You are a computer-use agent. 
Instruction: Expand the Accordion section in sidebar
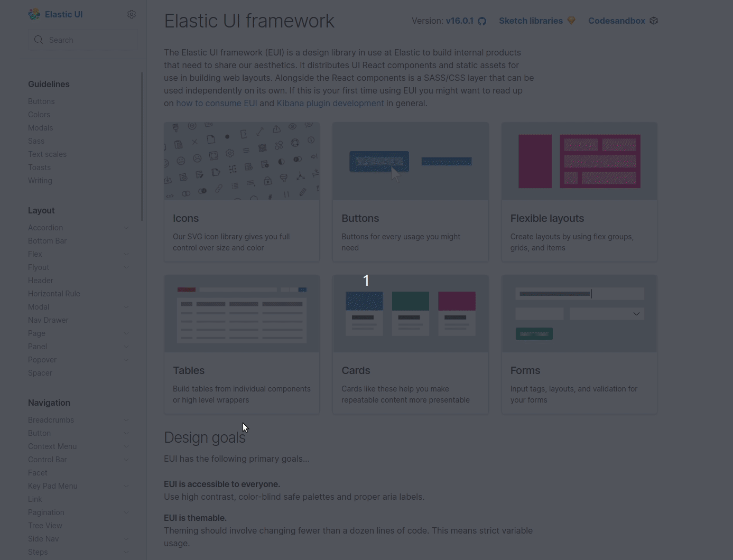coord(126,227)
